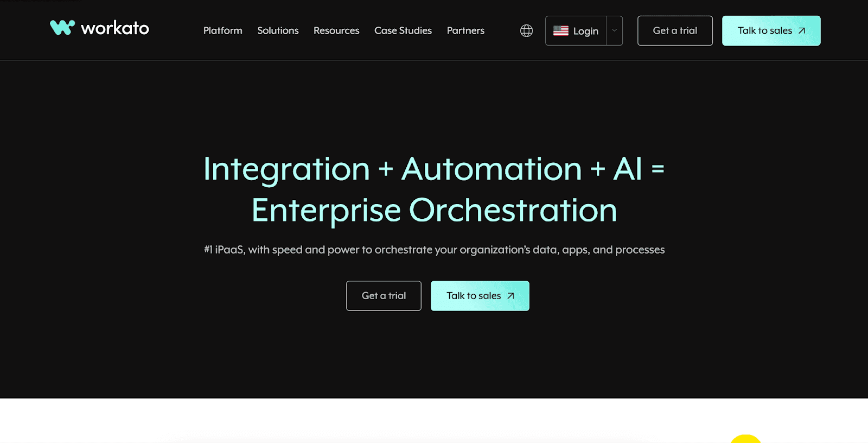Click the Get a trial button under the headline
The height and width of the screenshot is (443, 868).
[384, 296]
